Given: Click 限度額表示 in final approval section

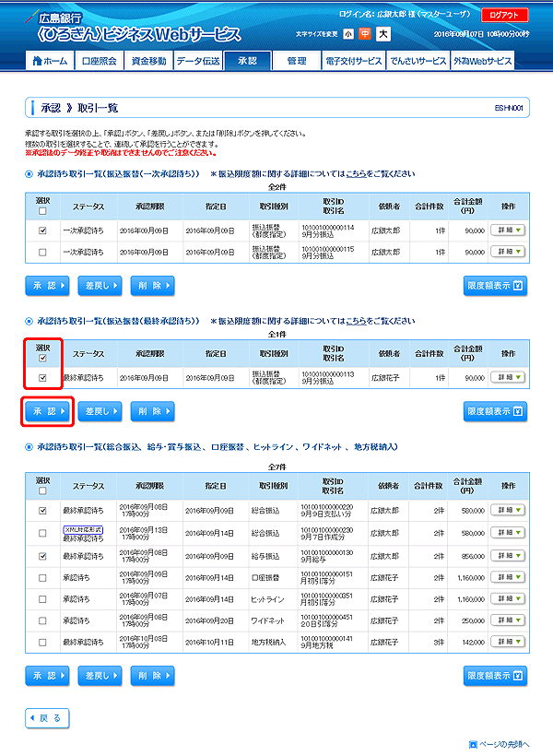Looking at the screenshot, I should click(495, 411).
